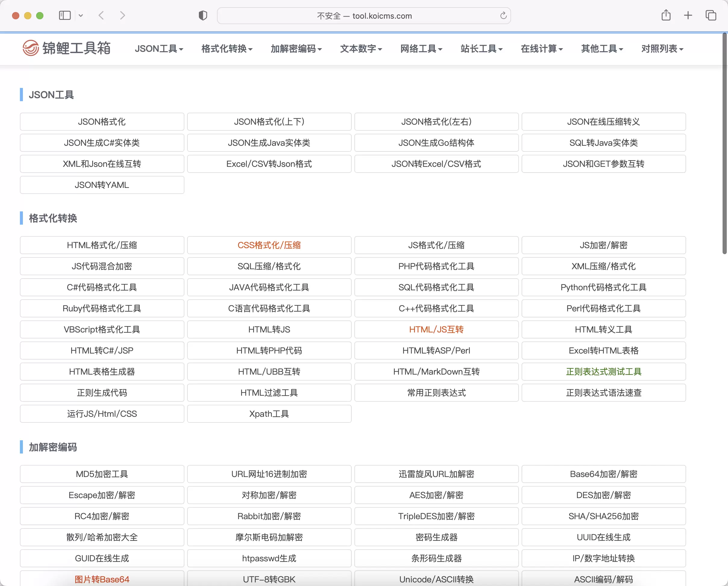The image size is (728, 586).
Task: Go back using the back arrow
Action: coord(101,15)
